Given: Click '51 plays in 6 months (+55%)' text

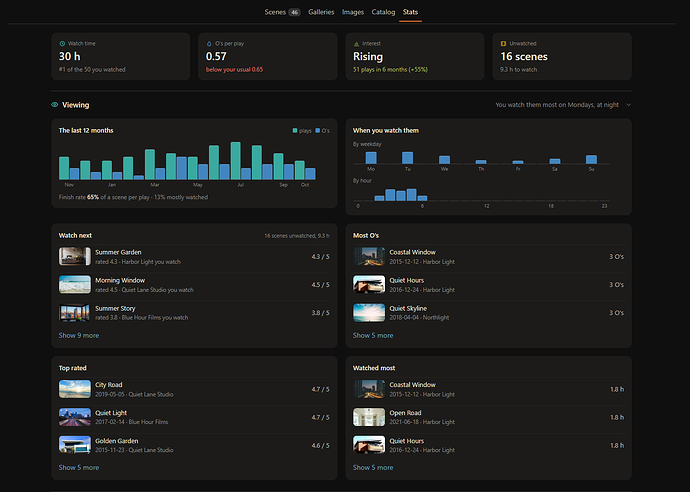Looking at the screenshot, I should point(390,70).
